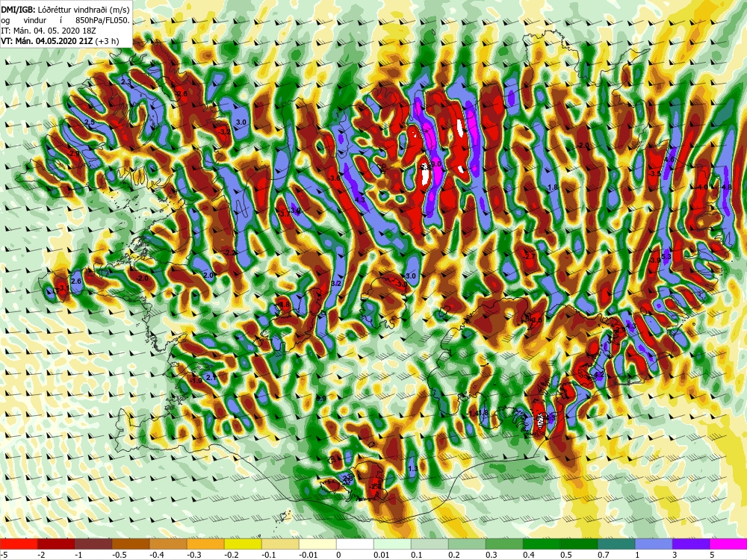The width and height of the screenshot is (747, 560).
Task: Click the pale green swatch between 0.01 and 0.1
Action: coord(392,544)
